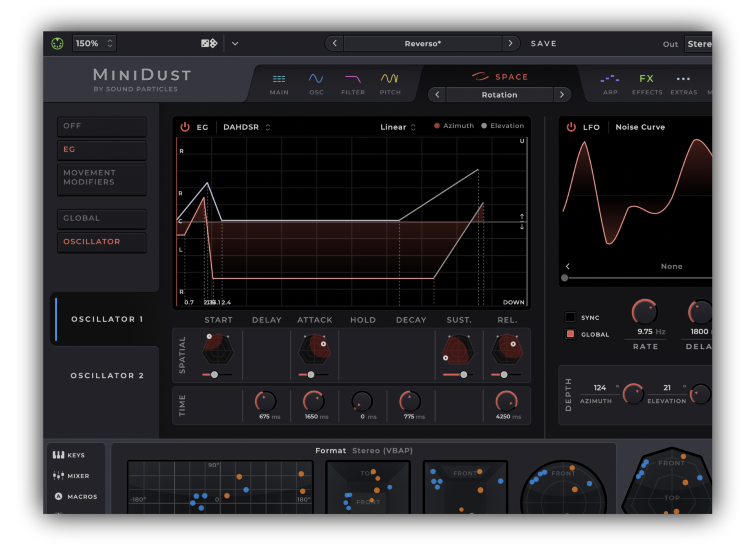Click the SAVE preset button
Screen dimensions: 756x545
(543, 43)
